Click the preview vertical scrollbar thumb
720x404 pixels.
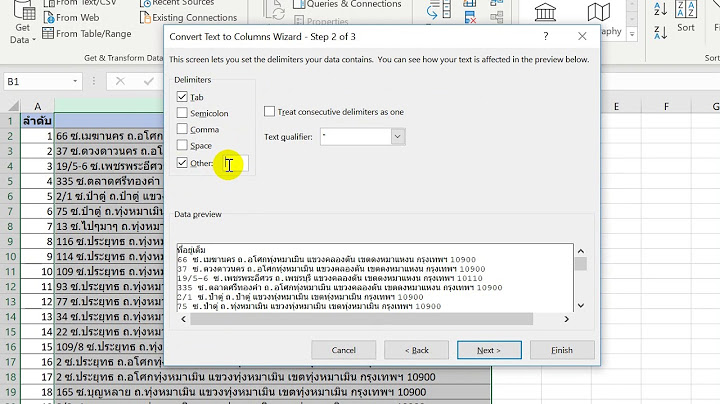click(581, 264)
